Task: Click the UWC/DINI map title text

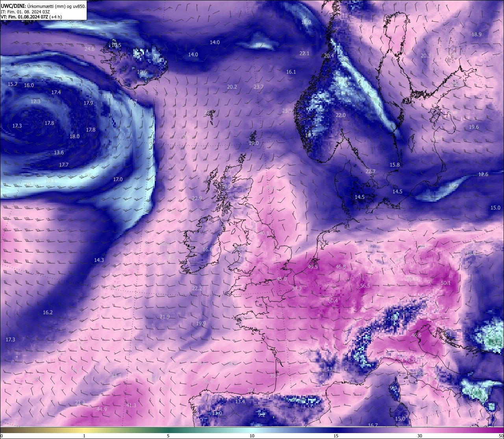Action: pyautogui.click(x=43, y=6)
